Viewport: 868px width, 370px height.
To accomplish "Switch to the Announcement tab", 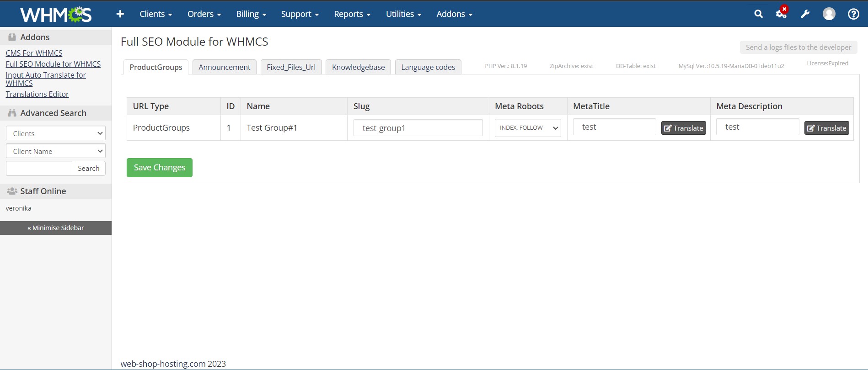I will pyautogui.click(x=225, y=67).
